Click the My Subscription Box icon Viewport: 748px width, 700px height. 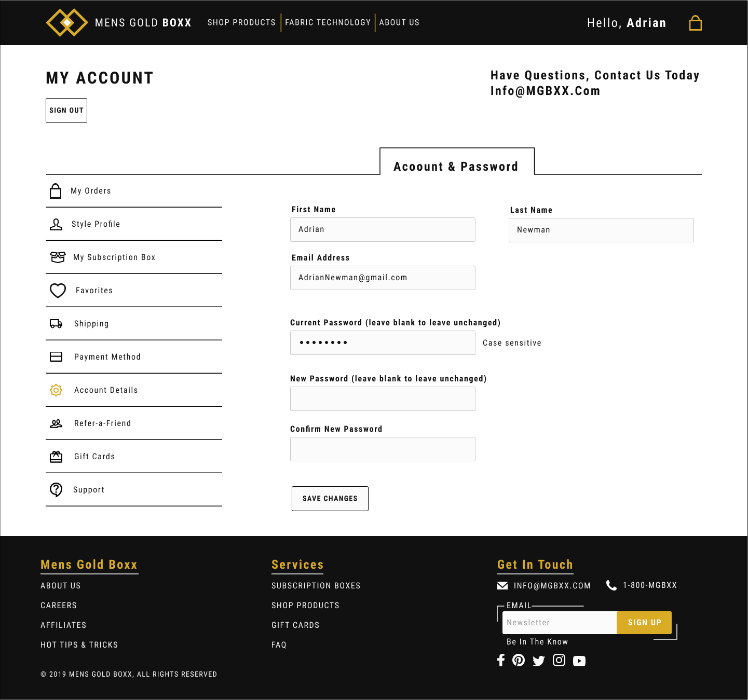pos(58,257)
